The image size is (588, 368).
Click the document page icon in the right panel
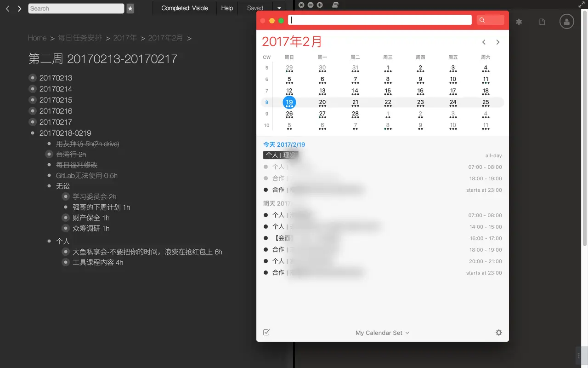(542, 22)
